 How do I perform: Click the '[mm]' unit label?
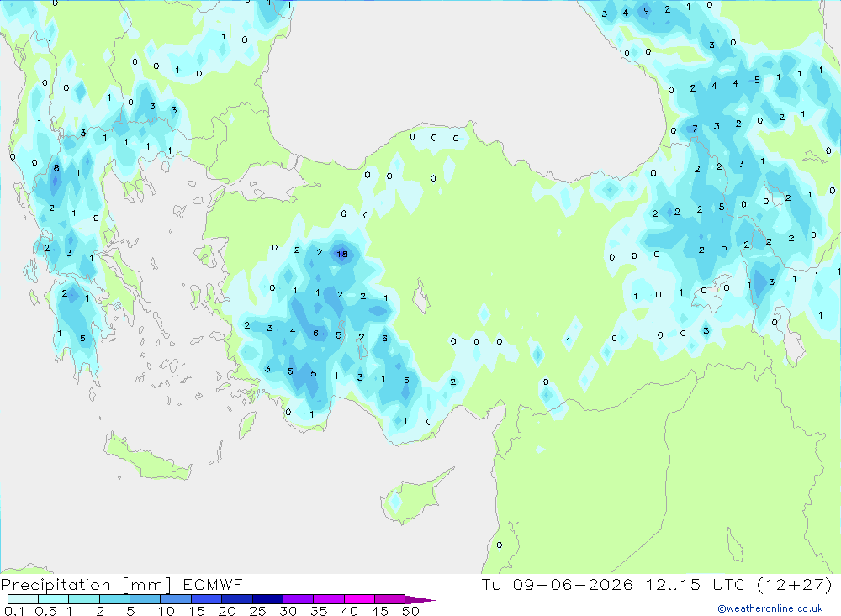[146, 585]
